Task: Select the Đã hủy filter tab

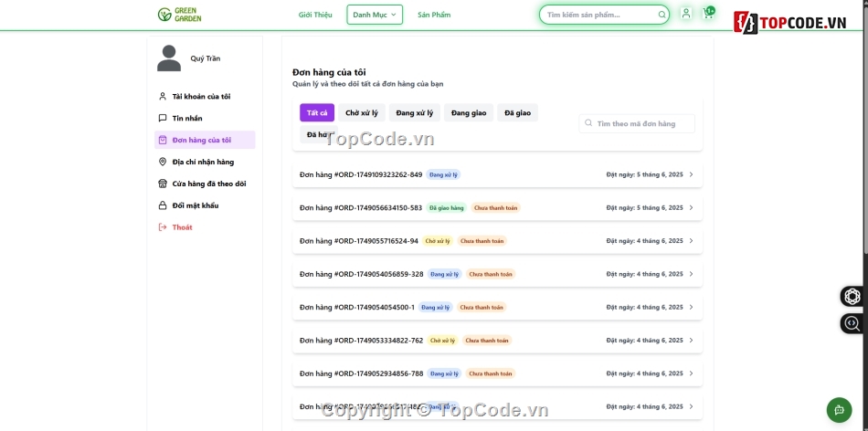Action: tap(318, 134)
